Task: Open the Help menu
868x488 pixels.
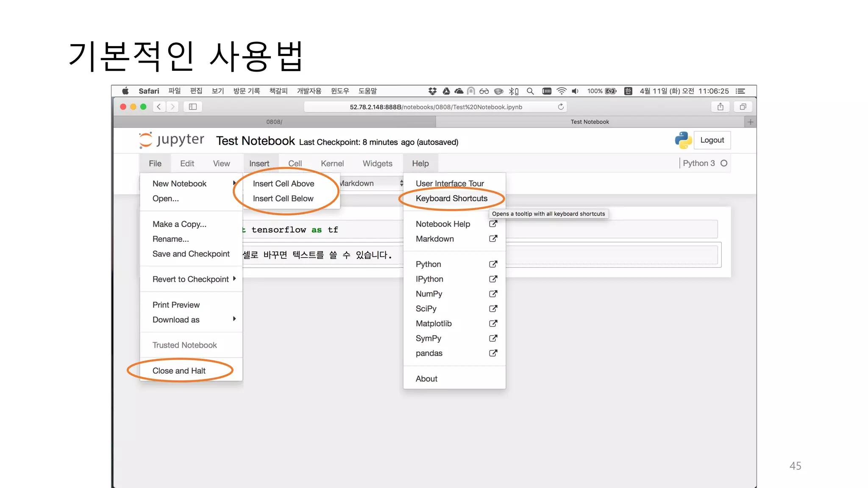Action: [x=420, y=164]
